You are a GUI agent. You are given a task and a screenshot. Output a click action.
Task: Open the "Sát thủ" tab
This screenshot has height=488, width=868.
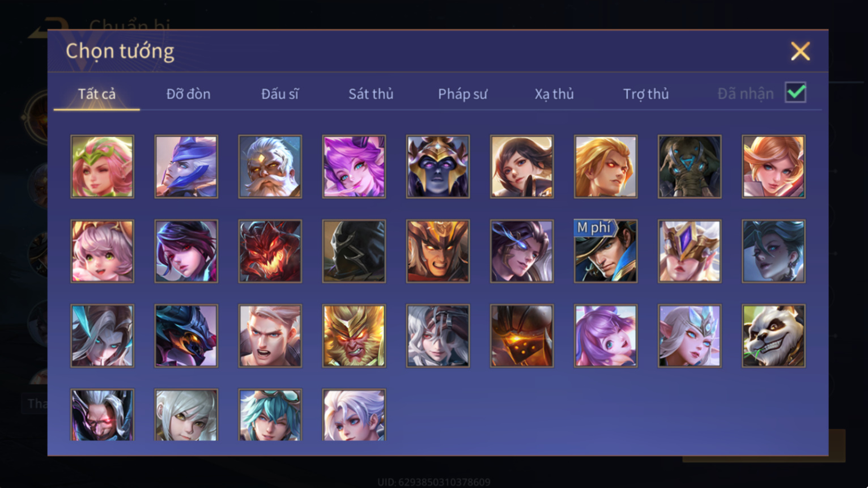coord(371,94)
